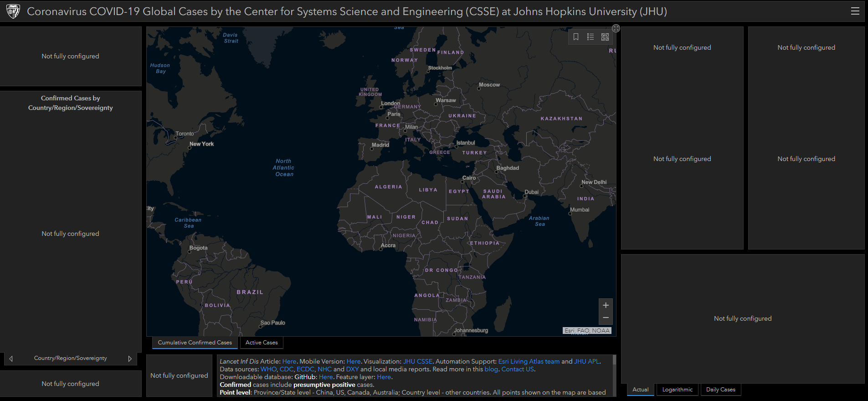Click the BRAZIL label on the map
The image size is (868, 401).
(x=250, y=292)
